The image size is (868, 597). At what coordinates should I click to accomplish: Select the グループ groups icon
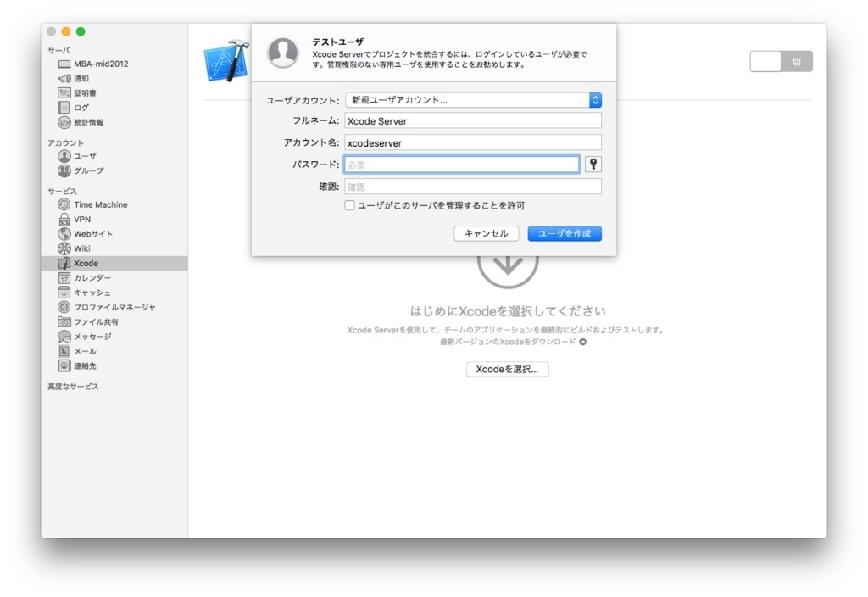click(x=64, y=170)
